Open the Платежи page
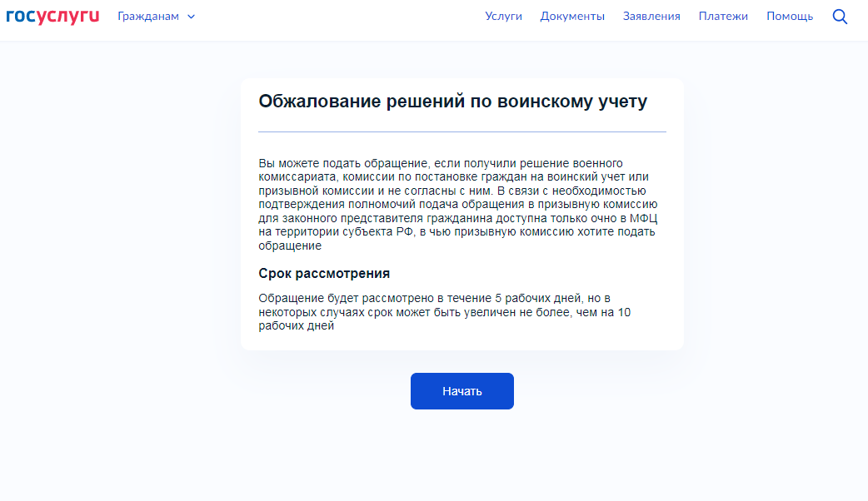Screen dimensions: 868x501 pyautogui.click(x=723, y=17)
